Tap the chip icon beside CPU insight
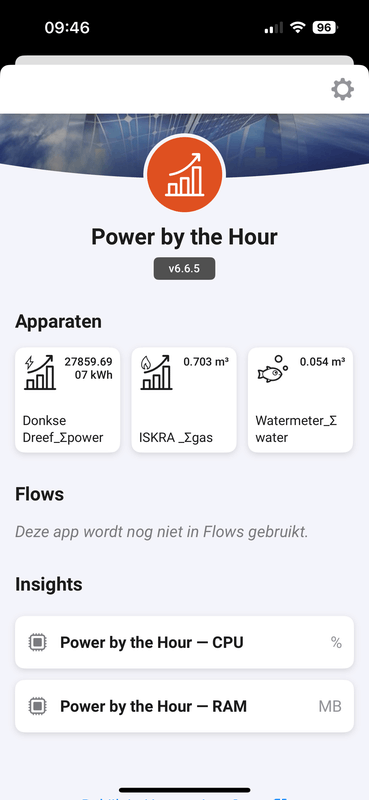The image size is (369, 800). pos(37,642)
